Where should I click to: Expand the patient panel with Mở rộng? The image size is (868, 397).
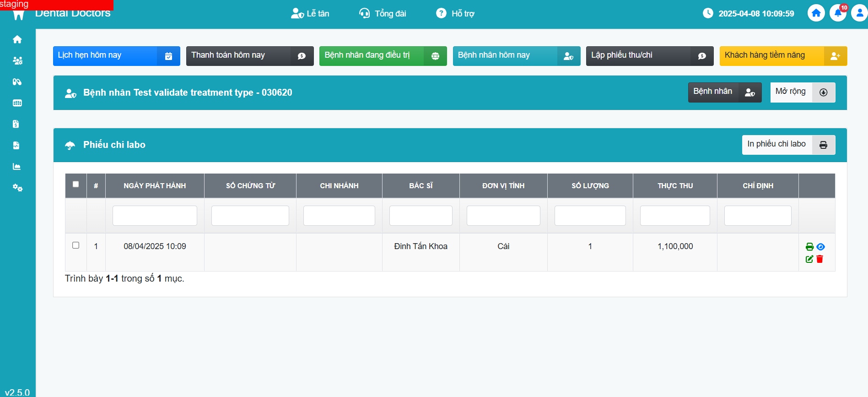click(802, 92)
